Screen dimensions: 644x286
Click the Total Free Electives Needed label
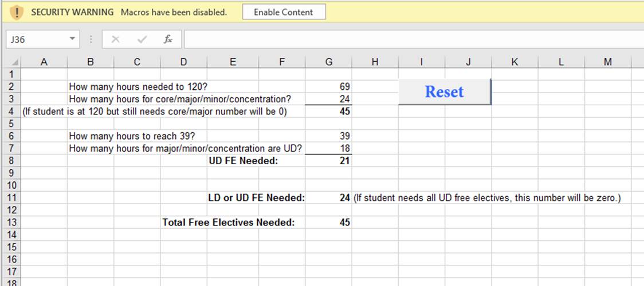point(229,223)
